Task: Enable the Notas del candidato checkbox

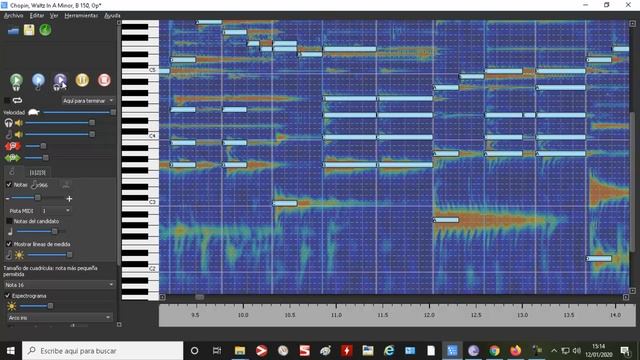Action: pos(9,221)
